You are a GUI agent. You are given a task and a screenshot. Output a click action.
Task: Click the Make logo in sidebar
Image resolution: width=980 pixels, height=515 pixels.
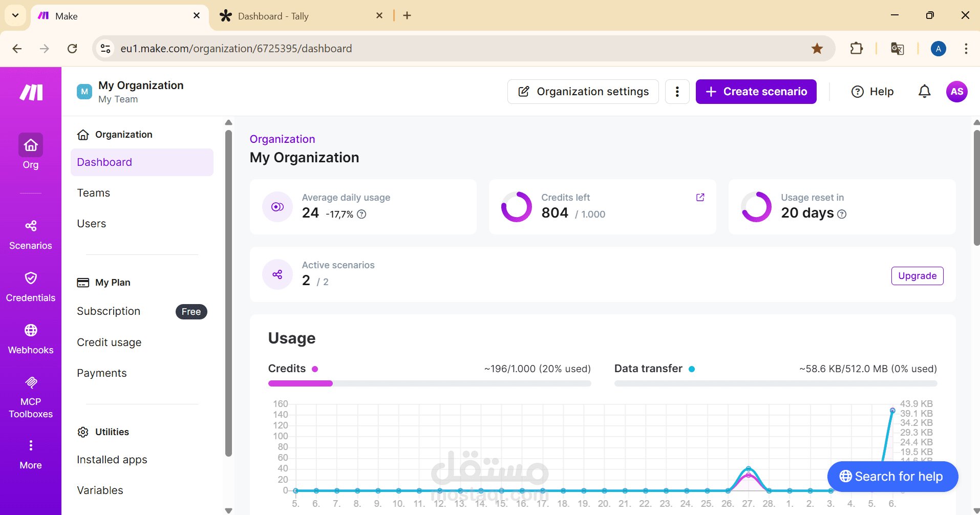(31, 92)
